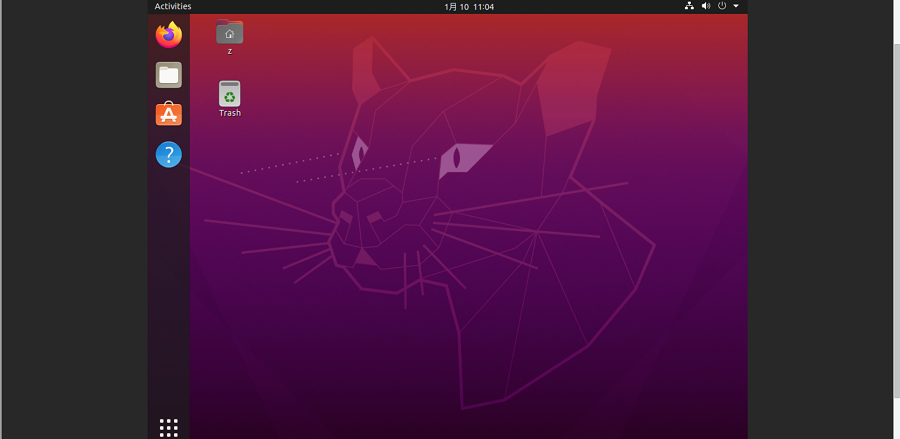Expand the system menu arrow

(x=737, y=6)
